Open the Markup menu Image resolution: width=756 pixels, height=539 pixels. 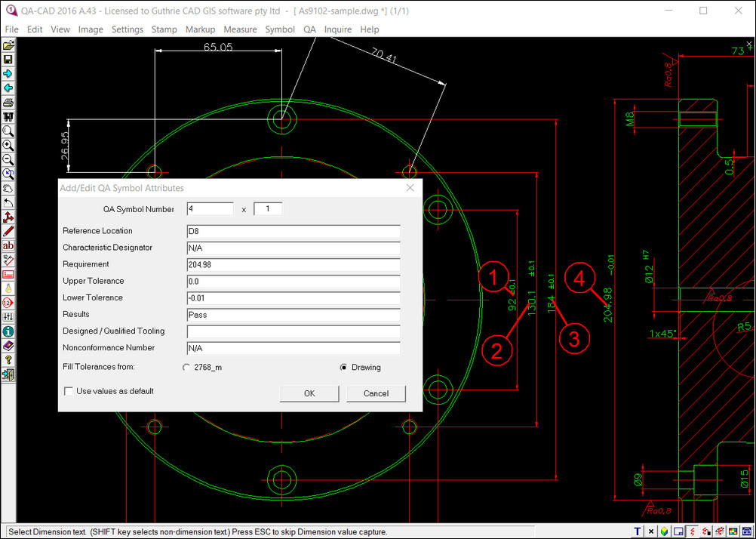tap(200, 29)
